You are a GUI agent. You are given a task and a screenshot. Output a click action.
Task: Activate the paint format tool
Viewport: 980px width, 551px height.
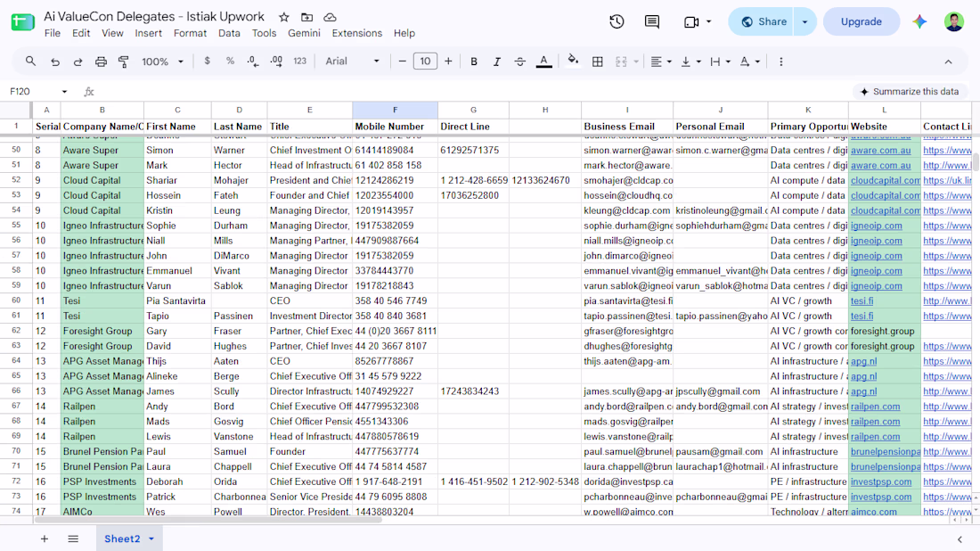[124, 62]
